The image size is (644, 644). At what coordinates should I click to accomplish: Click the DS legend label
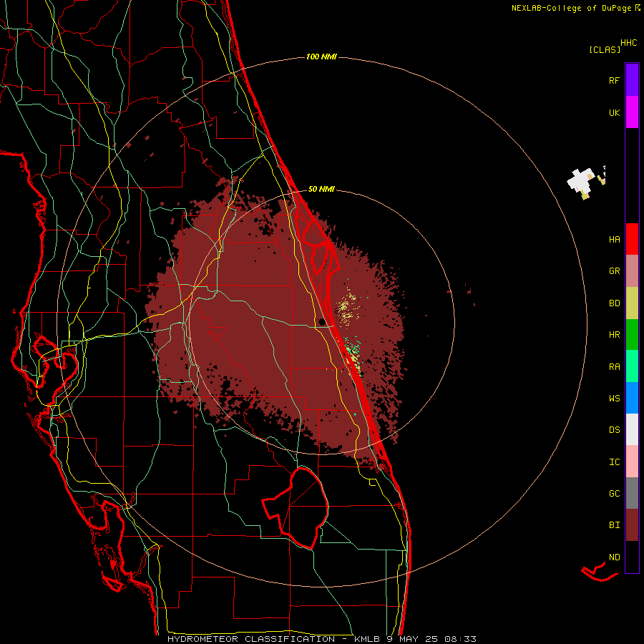614,430
